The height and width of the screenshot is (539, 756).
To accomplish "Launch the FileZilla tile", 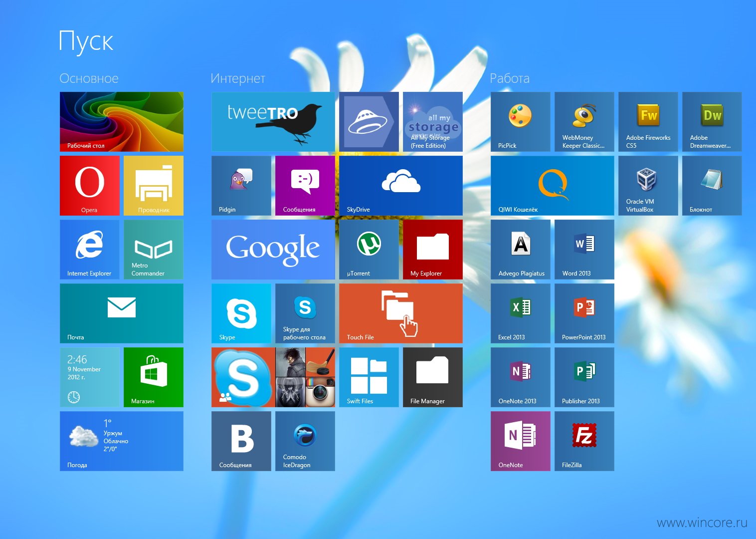I will tap(584, 441).
